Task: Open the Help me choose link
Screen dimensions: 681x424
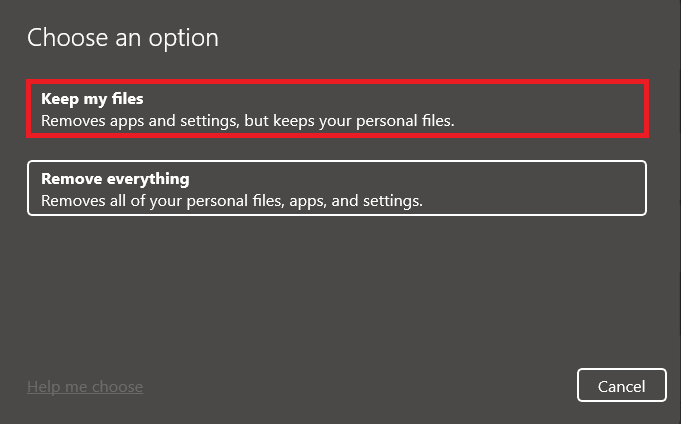Action: 85,386
